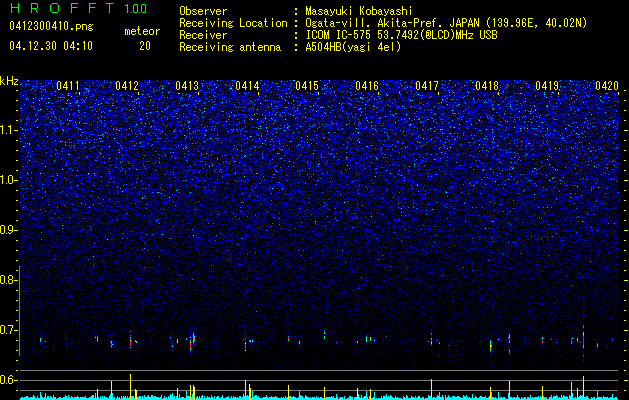Click the HROFFT title text
This screenshot has height=400, width=629.
pyautogui.click(x=62, y=8)
